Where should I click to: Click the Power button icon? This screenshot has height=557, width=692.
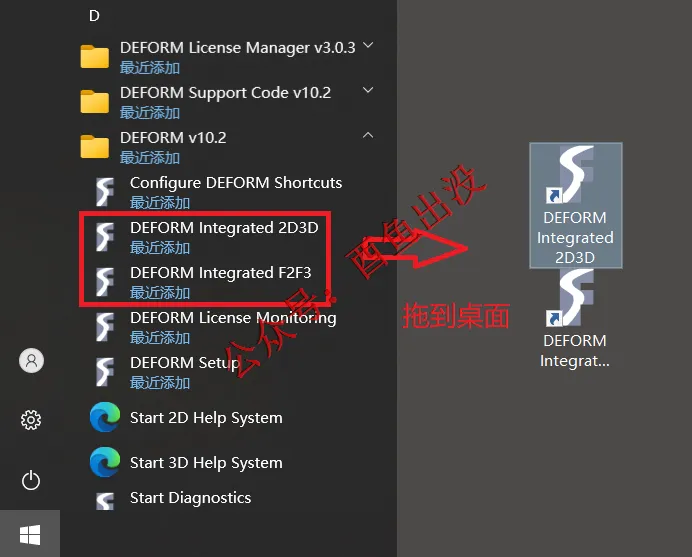pos(31,480)
